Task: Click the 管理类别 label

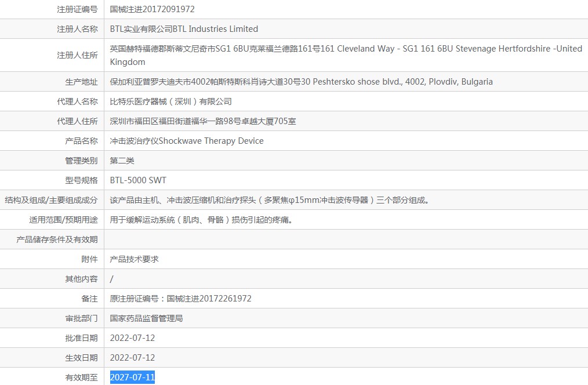Action: point(81,161)
